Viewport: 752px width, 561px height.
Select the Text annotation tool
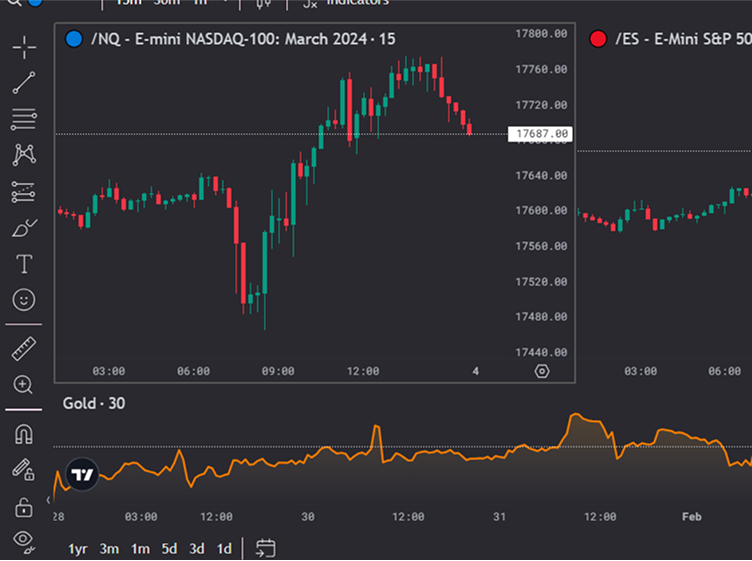point(24,264)
